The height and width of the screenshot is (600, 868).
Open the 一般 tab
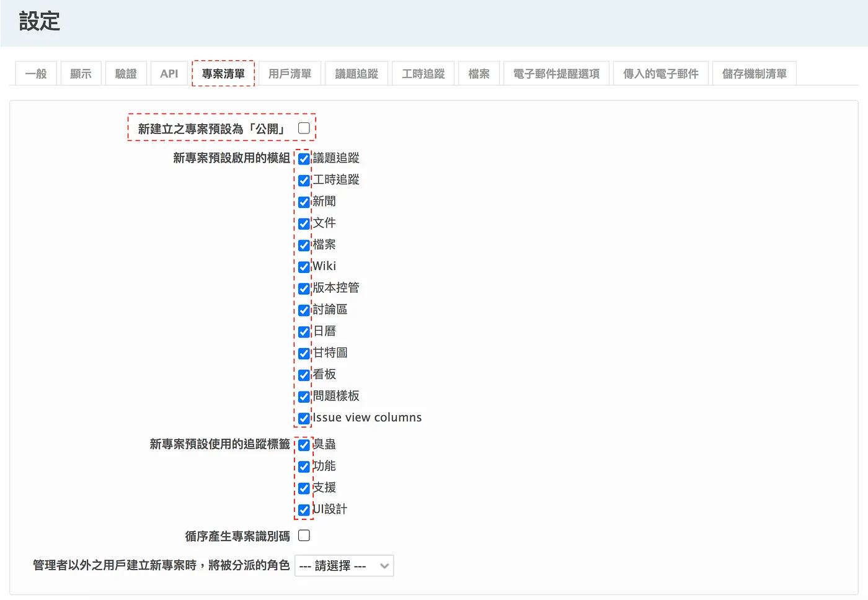click(36, 74)
